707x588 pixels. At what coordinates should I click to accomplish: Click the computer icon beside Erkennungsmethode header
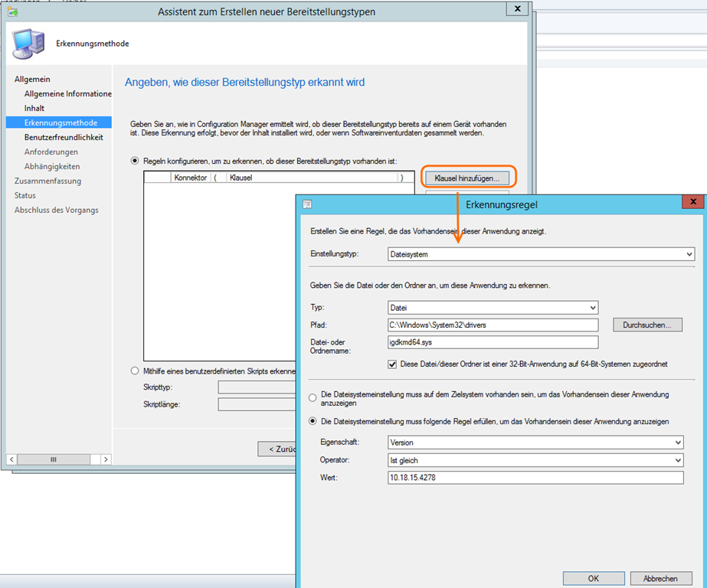point(28,43)
